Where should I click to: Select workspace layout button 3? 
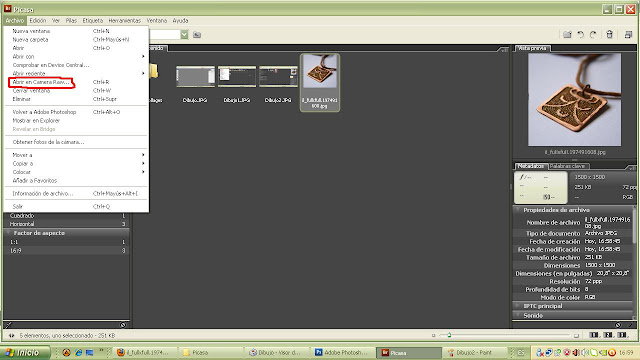[622, 335]
